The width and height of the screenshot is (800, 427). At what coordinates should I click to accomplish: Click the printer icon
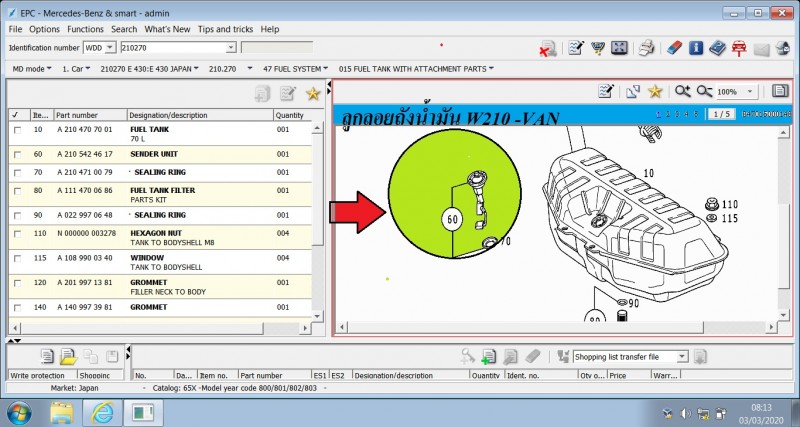646,48
